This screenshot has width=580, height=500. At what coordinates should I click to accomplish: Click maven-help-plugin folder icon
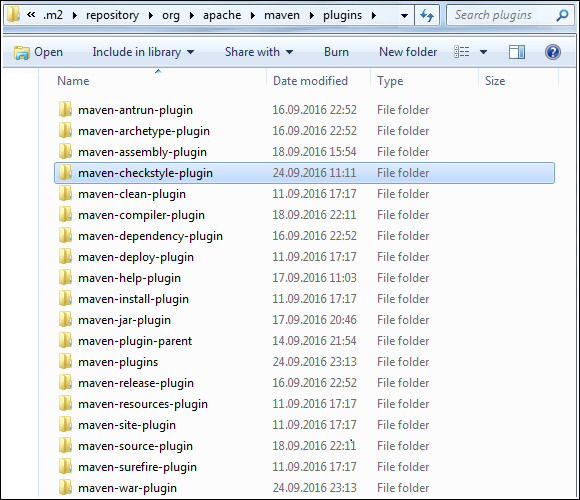65,278
